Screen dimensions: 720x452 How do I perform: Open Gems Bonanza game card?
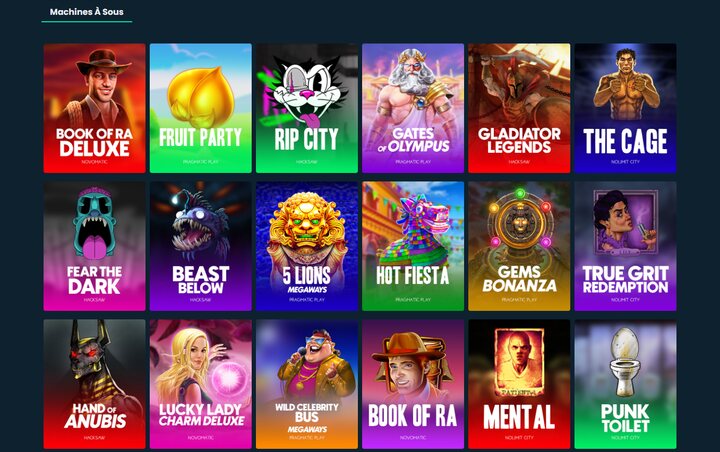click(519, 246)
